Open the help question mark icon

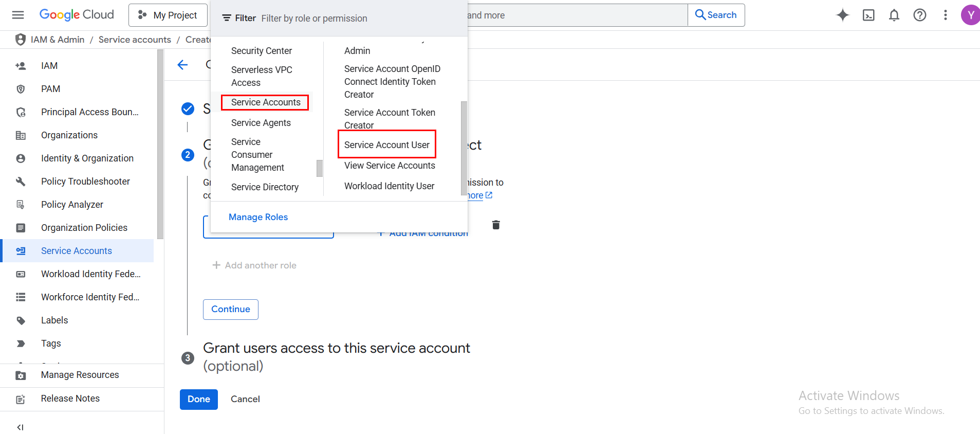pos(919,15)
